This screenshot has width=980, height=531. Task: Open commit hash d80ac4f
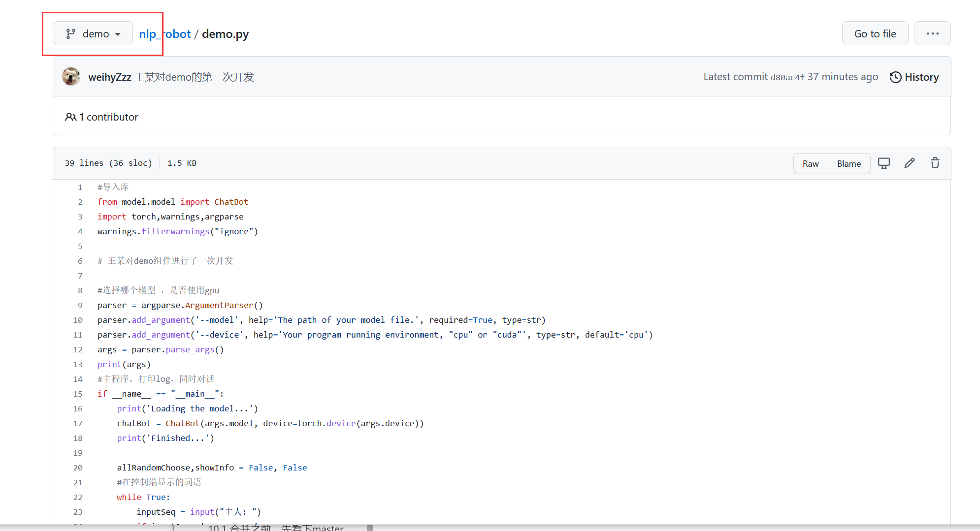click(x=787, y=77)
